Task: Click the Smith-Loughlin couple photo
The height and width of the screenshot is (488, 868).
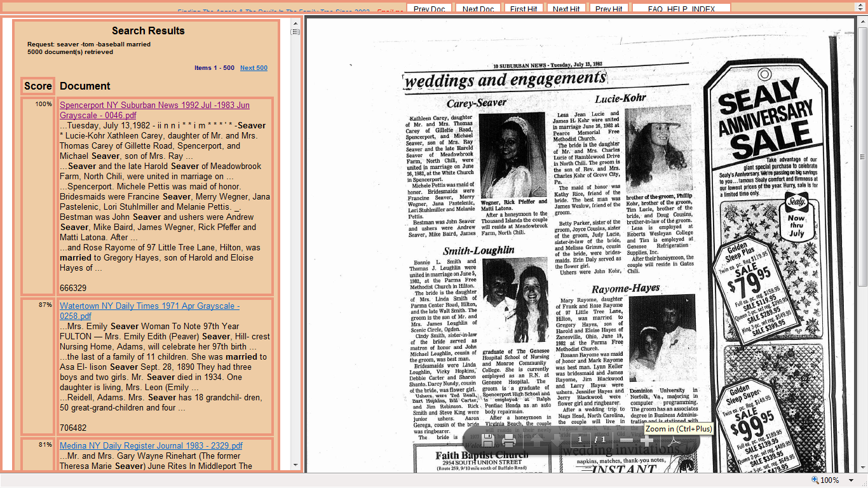Action: pos(515,300)
